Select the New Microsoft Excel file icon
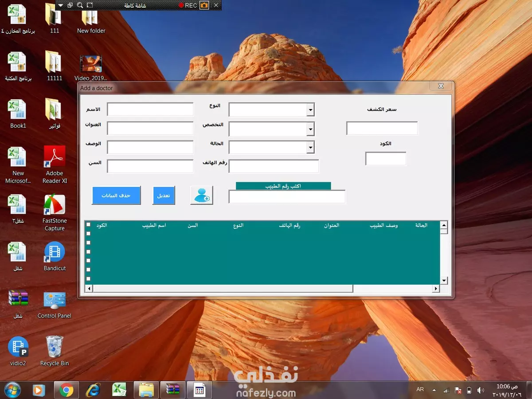Image resolution: width=532 pixels, height=399 pixels. click(18, 165)
